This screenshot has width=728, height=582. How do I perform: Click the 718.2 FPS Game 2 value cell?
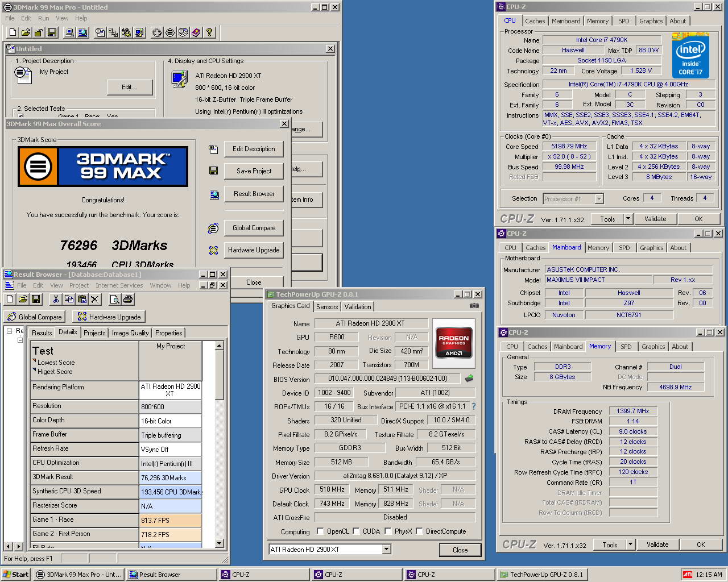[171, 534]
